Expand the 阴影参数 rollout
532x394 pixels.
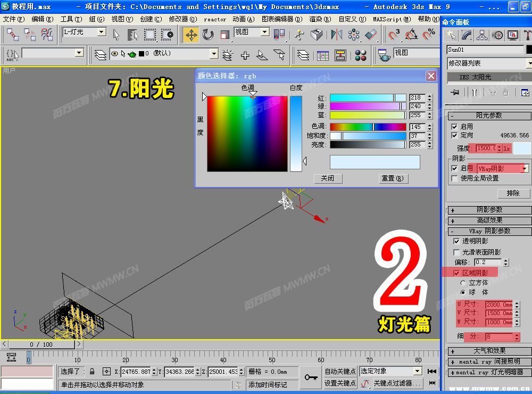pos(489,210)
